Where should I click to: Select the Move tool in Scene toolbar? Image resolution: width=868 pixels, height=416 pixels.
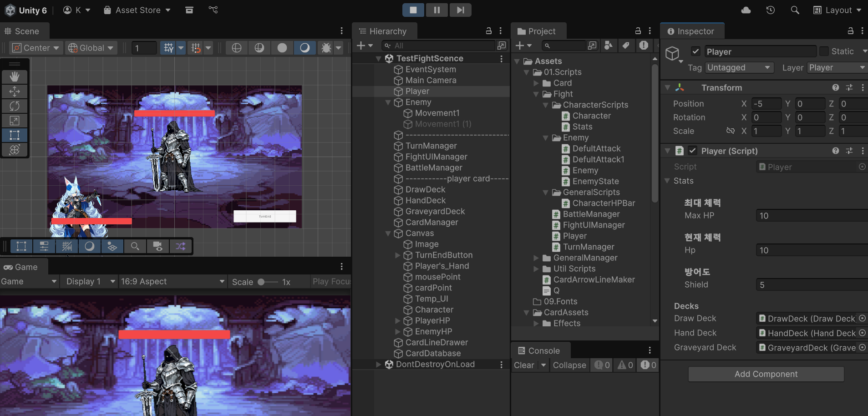tap(15, 91)
